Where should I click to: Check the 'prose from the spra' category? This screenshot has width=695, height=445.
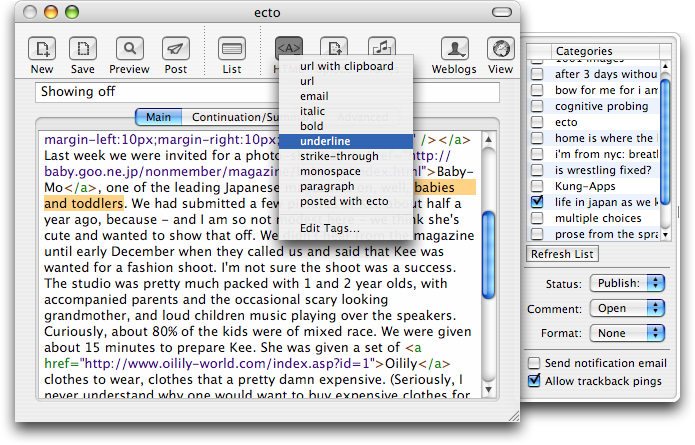(x=537, y=234)
